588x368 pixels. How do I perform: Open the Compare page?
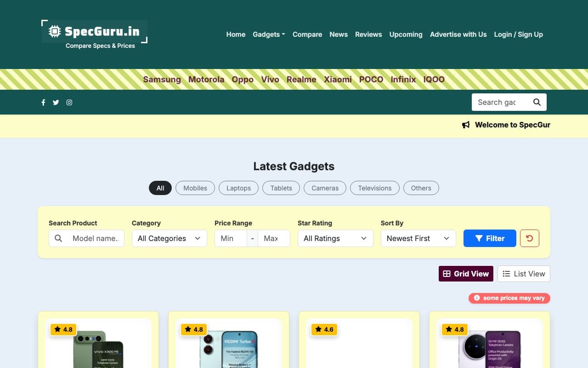(307, 34)
